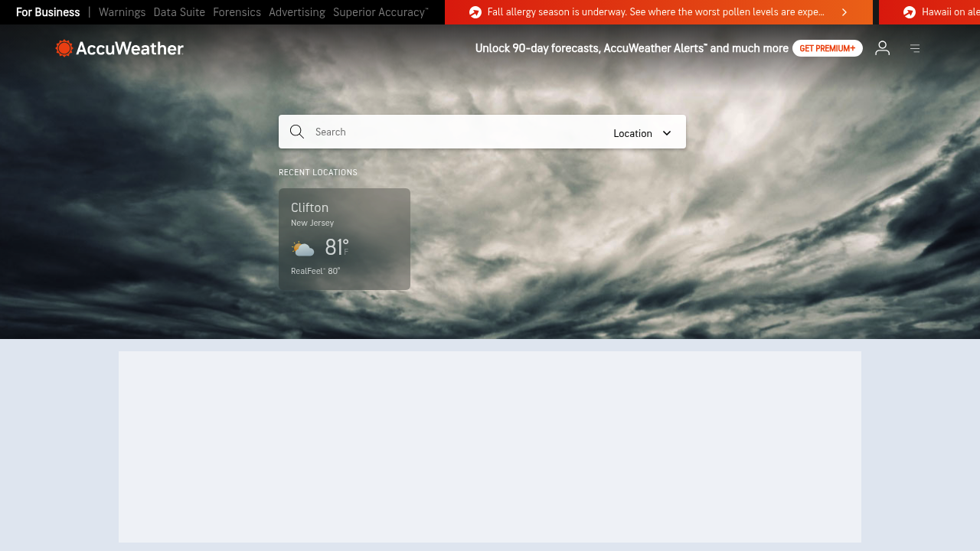Open the hamburger menu icon
This screenshot has width=980, height=551.
click(x=915, y=48)
